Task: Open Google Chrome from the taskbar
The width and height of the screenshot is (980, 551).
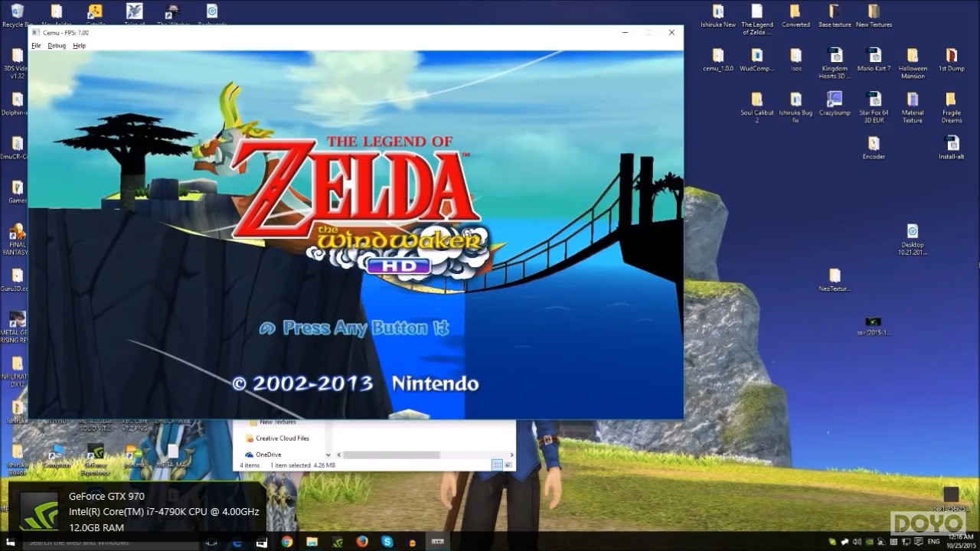Action: [287, 542]
